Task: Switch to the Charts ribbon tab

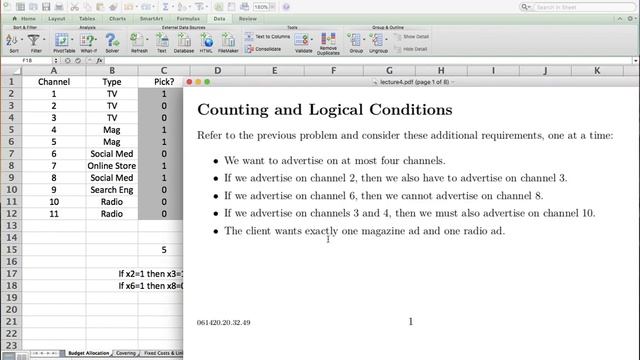Action: 118,19
